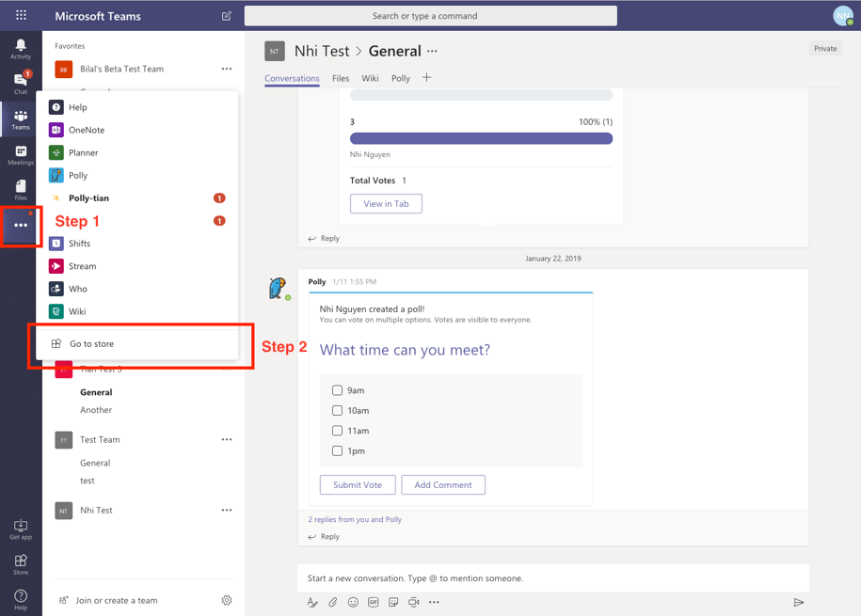Open the Files section in sidebar
Viewport: 861px width, 616px height.
point(21,189)
